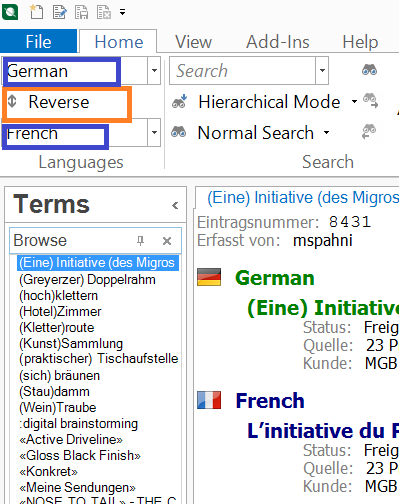
Task: Open the View ribbon tab
Action: tap(193, 42)
